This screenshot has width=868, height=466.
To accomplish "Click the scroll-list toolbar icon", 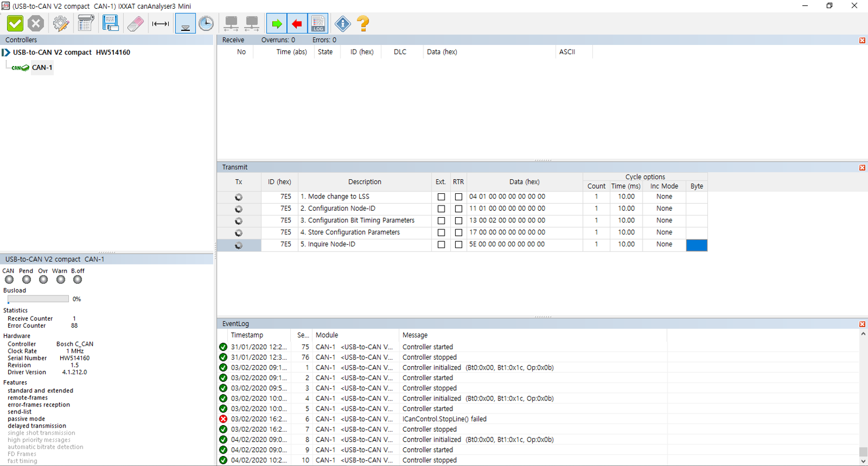I will click(86, 23).
